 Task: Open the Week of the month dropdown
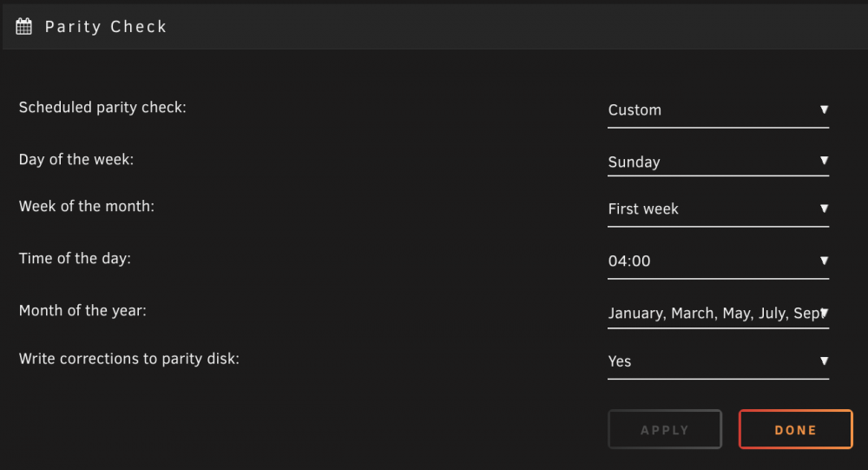[x=718, y=209]
